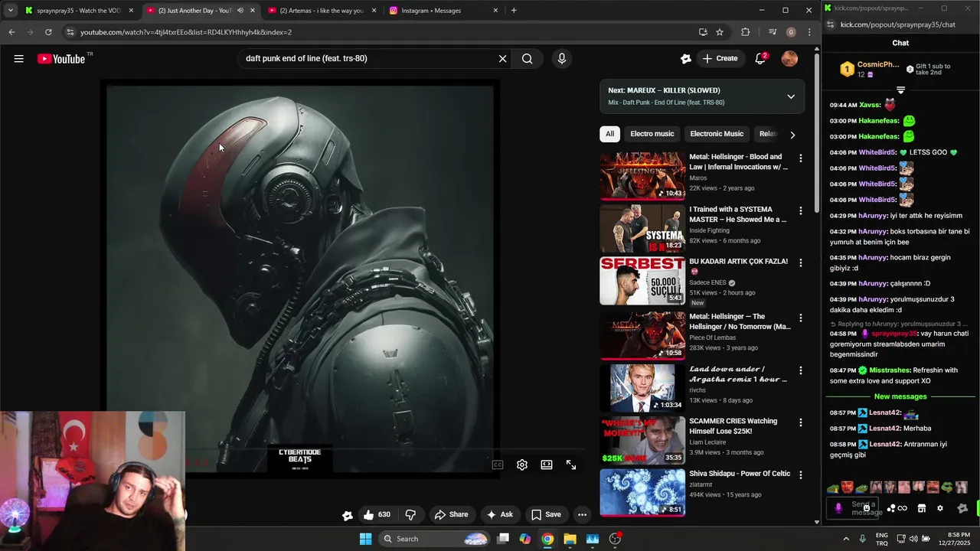Open the YouTube account avatar menu
980x551 pixels.
pos(789,59)
